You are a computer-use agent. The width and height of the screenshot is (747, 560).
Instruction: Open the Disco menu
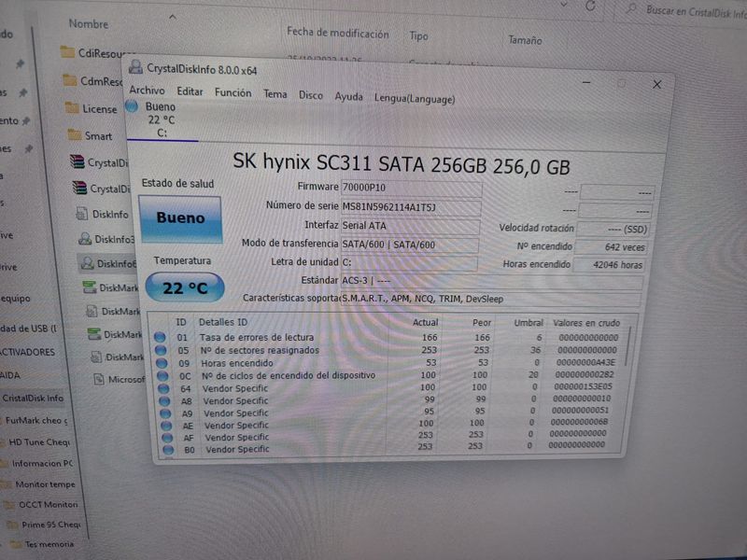pos(311,96)
